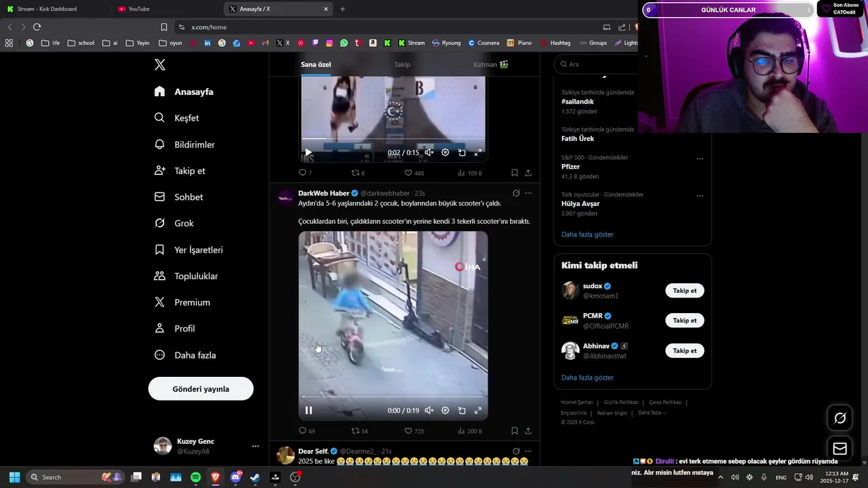Click the Gönderi yayınla button

point(201,389)
